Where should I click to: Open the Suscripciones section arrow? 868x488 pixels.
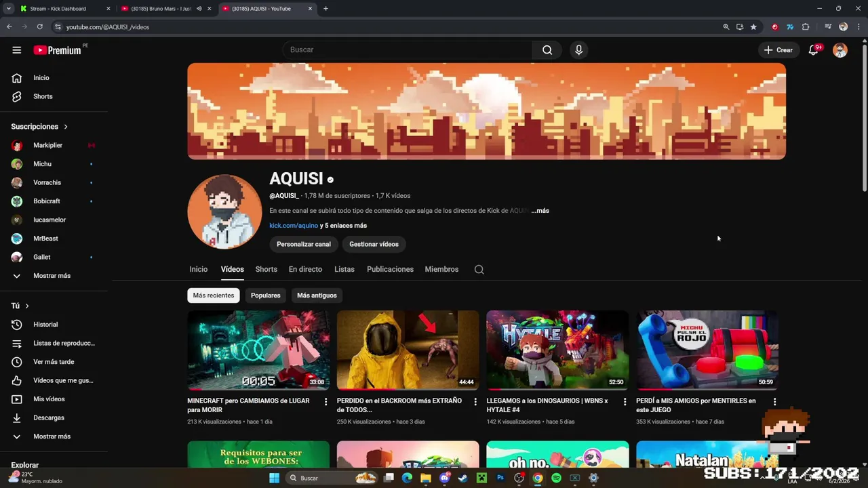[x=66, y=127]
